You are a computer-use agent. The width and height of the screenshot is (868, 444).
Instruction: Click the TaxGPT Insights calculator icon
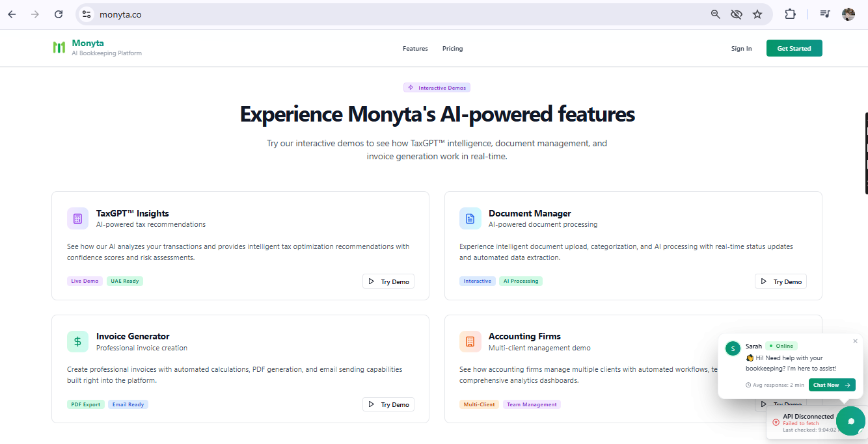(77, 218)
